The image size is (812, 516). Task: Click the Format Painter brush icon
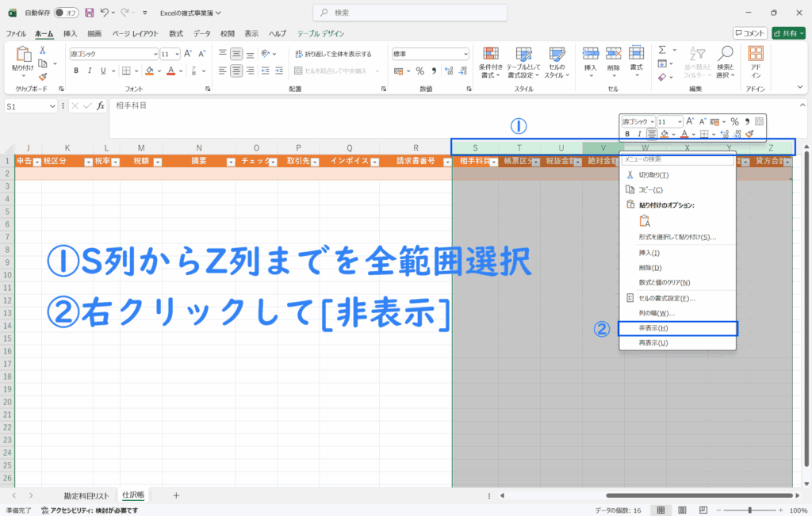coord(43,77)
